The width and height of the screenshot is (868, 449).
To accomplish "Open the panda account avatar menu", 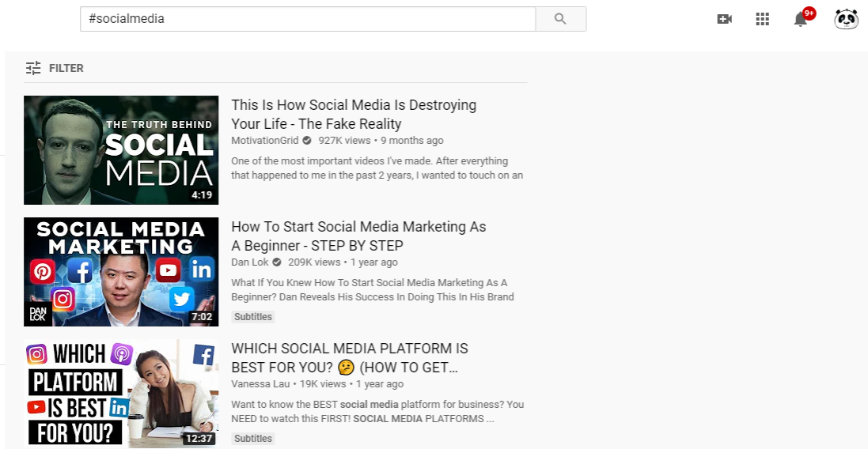I will tap(846, 19).
